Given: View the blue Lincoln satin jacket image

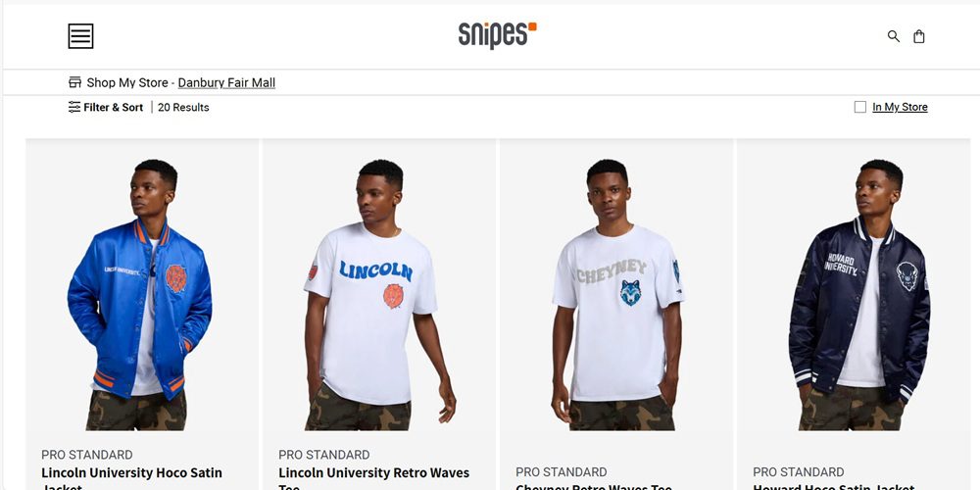Looking at the screenshot, I should click(142, 294).
